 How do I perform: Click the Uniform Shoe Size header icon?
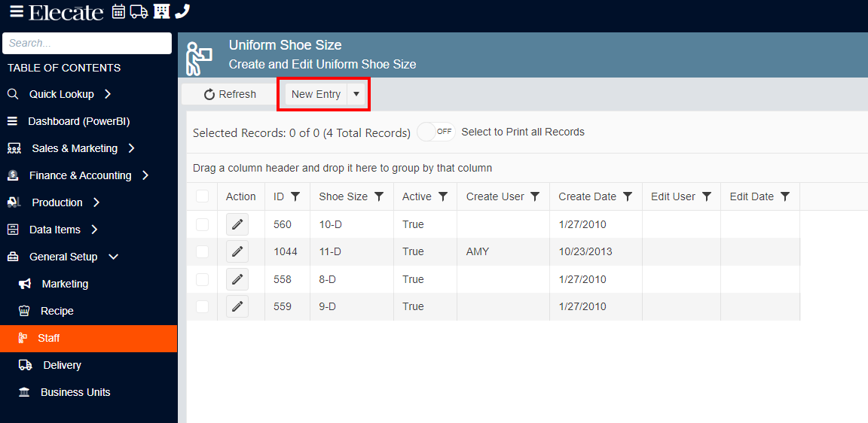[199, 58]
